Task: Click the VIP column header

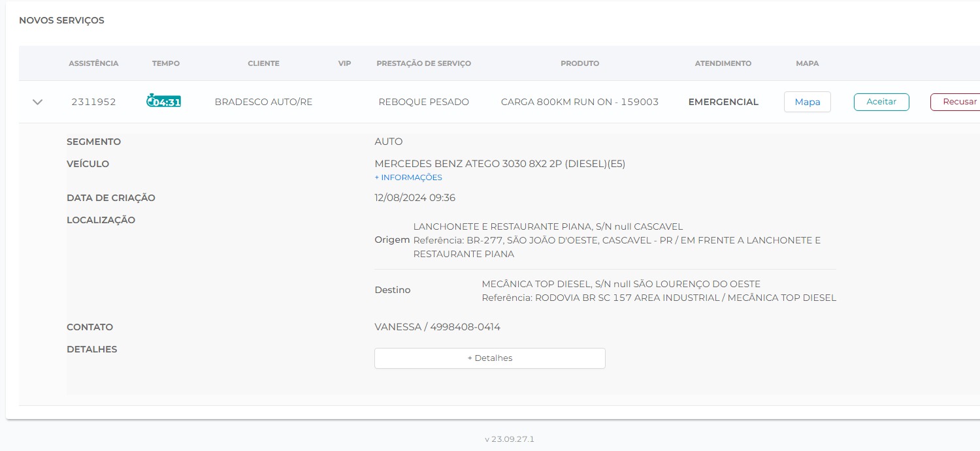Action: (x=345, y=63)
